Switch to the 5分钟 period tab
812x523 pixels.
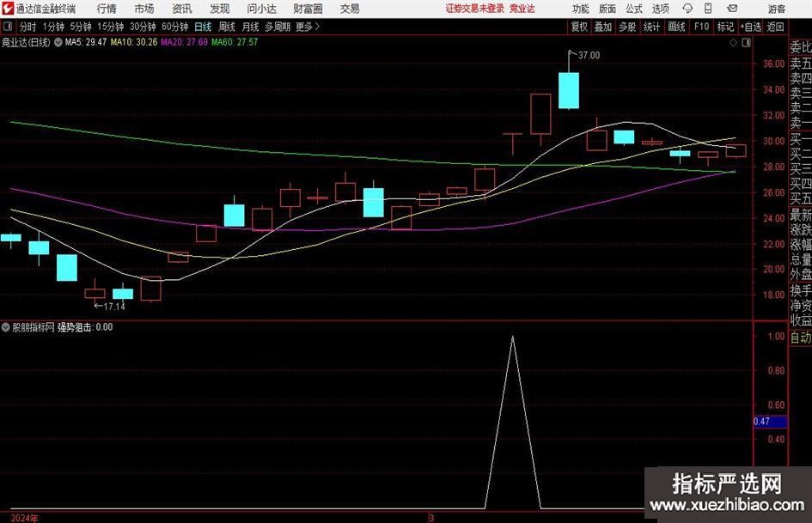[81, 27]
